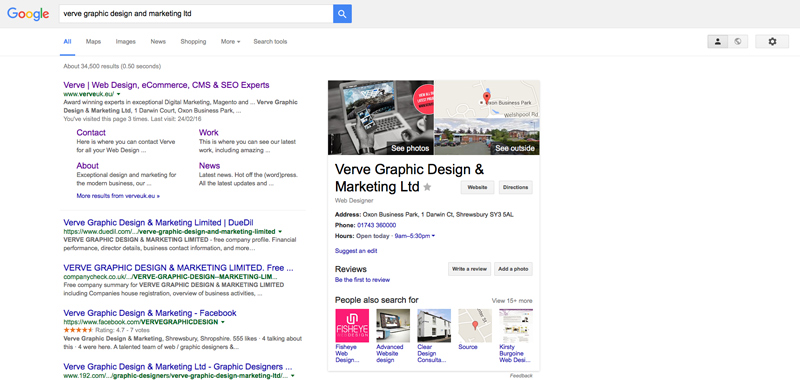Call phone number 01743 360000
800x380 pixels.
pos(377,225)
